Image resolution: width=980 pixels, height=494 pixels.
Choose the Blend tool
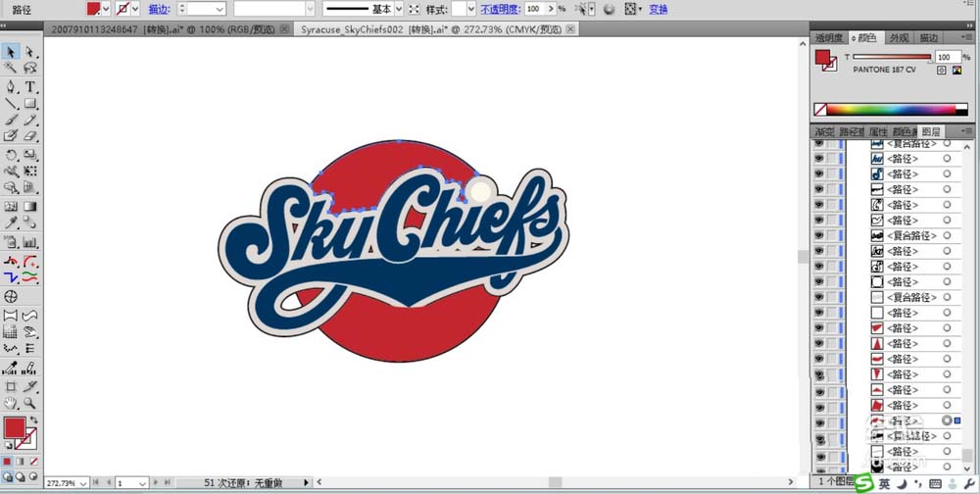(x=30, y=222)
